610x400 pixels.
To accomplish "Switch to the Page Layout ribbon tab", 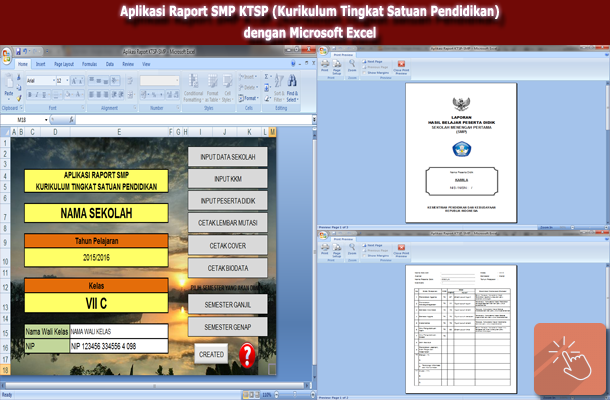I will click(64, 64).
